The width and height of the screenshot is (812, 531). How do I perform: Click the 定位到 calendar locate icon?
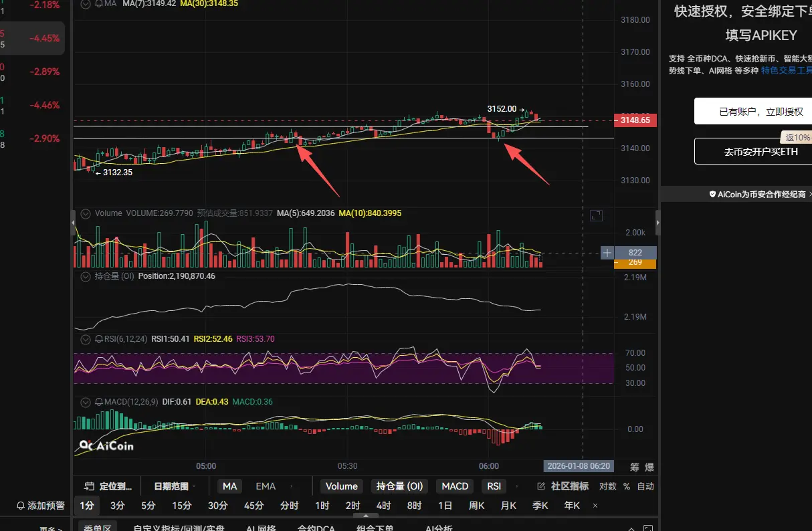(x=89, y=486)
